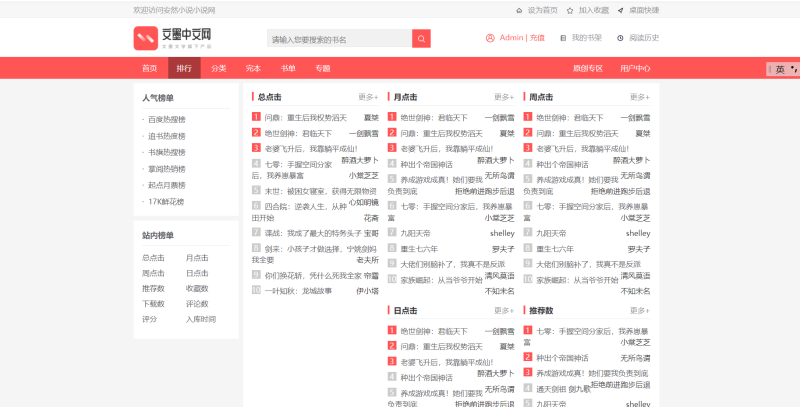Click the user avatar icon beside Admin

(x=490, y=38)
